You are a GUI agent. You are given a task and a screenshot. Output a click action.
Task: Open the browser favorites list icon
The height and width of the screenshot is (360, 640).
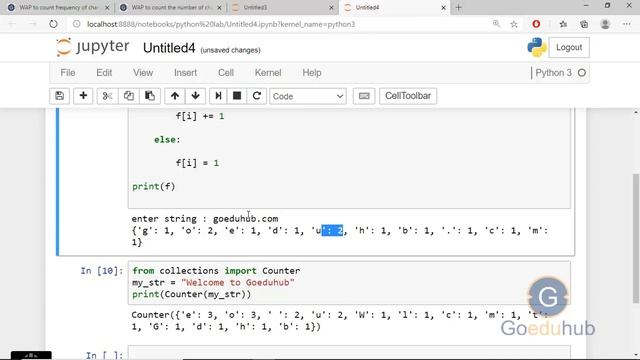pyautogui.click(x=563, y=24)
